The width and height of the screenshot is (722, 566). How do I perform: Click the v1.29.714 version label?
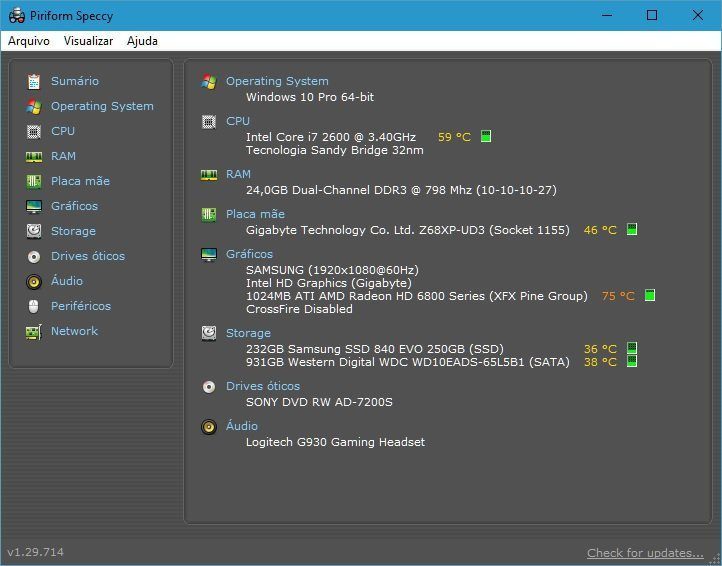click(x=35, y=552)
